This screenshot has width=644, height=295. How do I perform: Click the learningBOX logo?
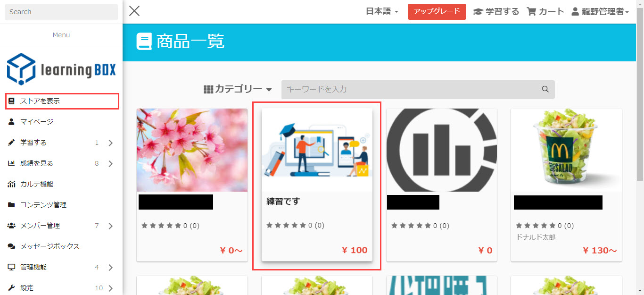pos(61,69)
